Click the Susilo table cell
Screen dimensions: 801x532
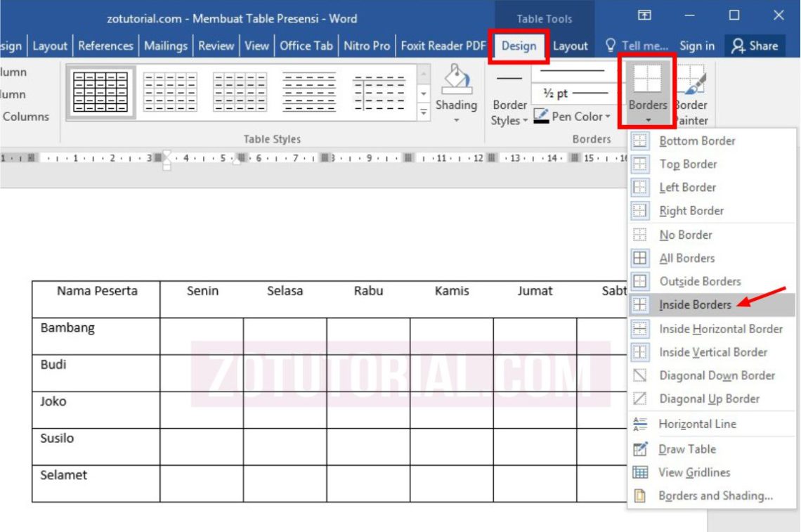(x=96, y=447)
